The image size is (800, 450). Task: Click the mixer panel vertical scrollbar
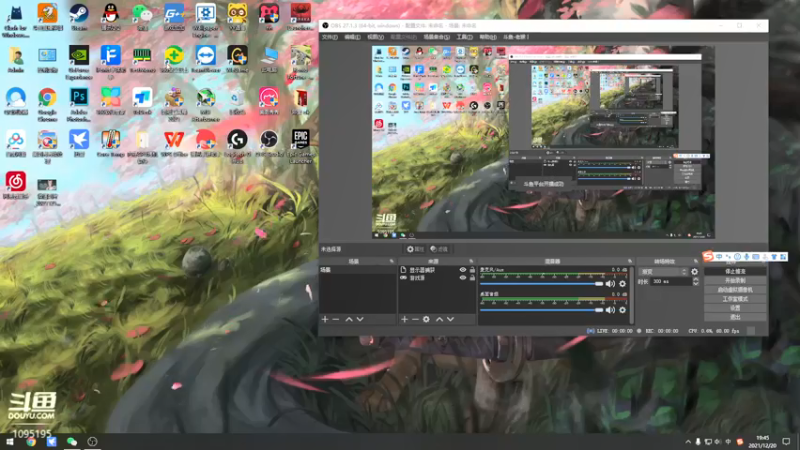click(632, 295)
